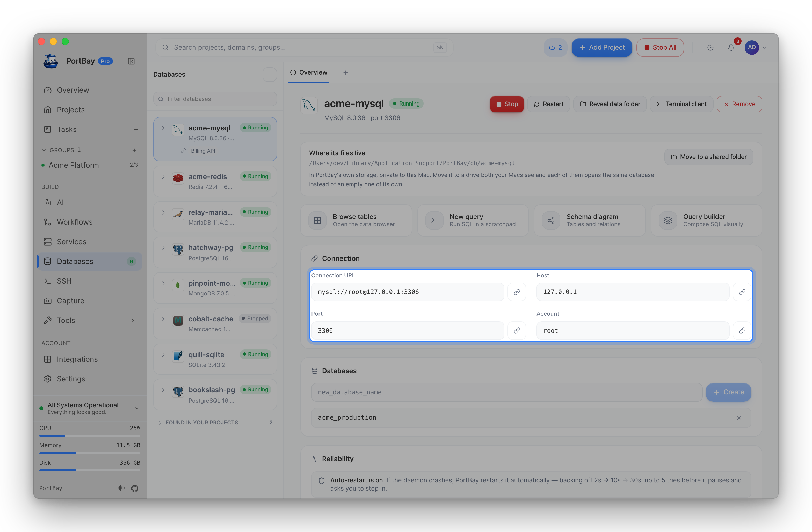Expand the acme-redis database row
Screen dimensions: 812x532
163,177
